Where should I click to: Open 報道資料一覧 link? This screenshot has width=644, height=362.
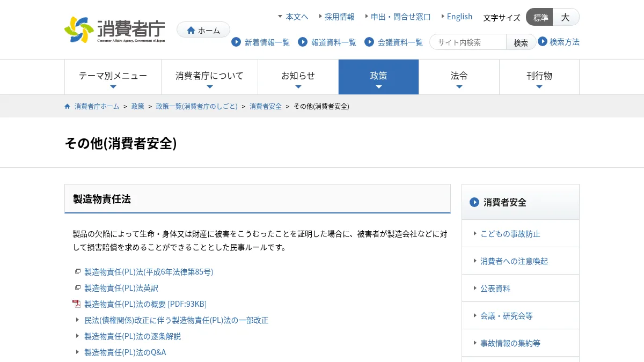tap(334, 42)
